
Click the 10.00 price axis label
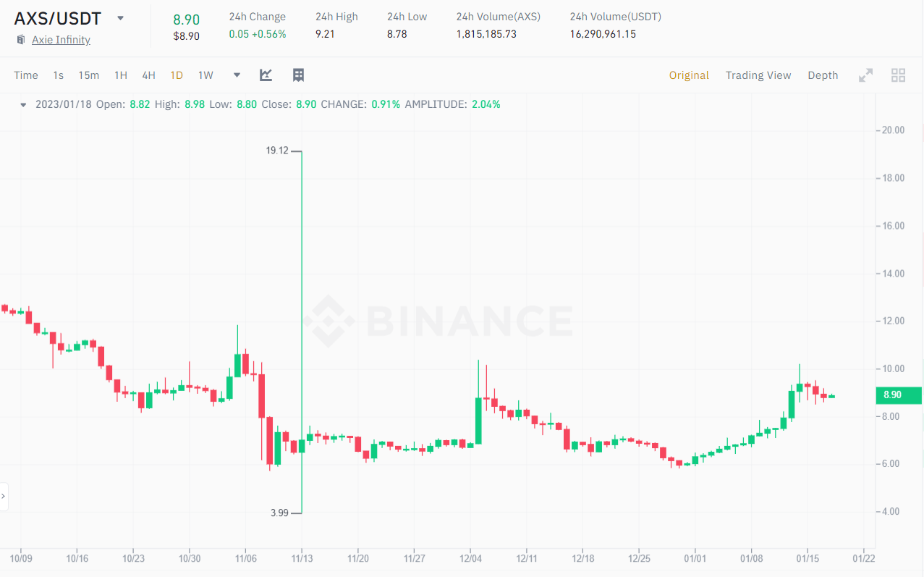892,369
